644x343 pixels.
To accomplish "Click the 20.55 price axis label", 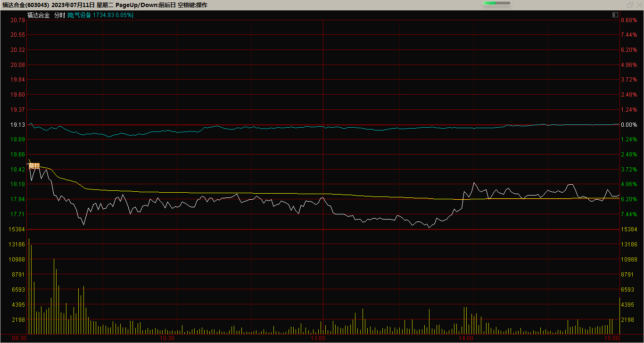I will [18, 35].
